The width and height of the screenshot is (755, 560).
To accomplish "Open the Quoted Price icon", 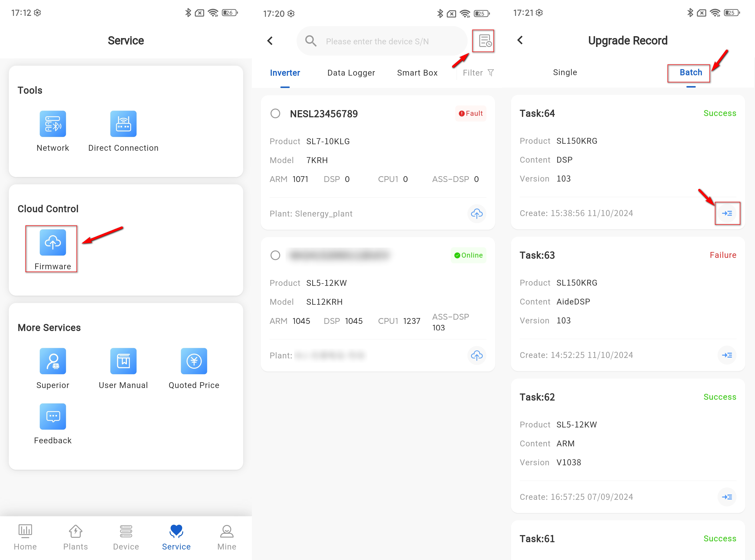I will (194, 361).
